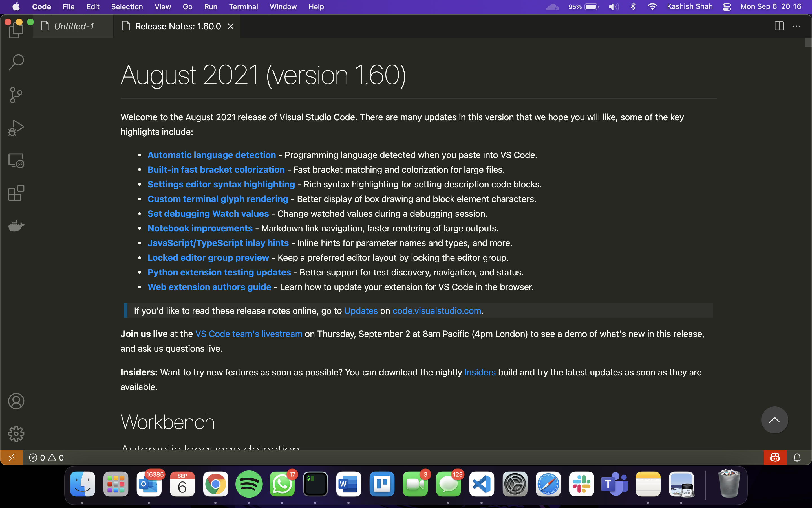Open the View menu

click(162, 7)
